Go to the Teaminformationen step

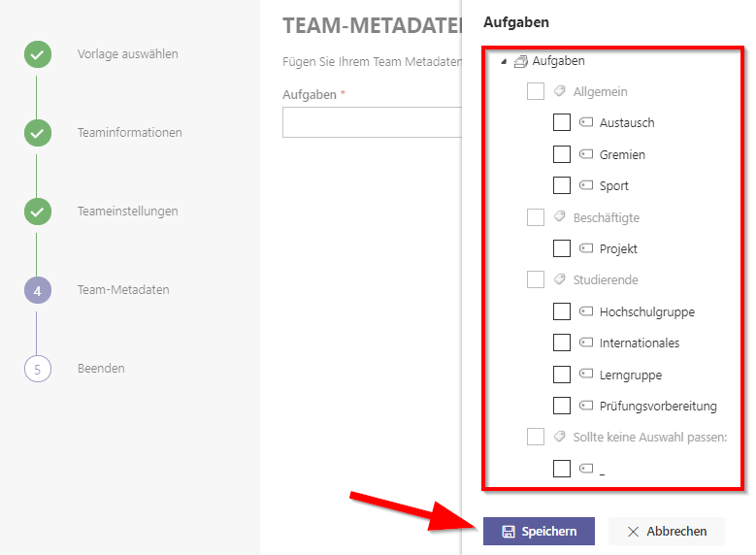point(130,133)
